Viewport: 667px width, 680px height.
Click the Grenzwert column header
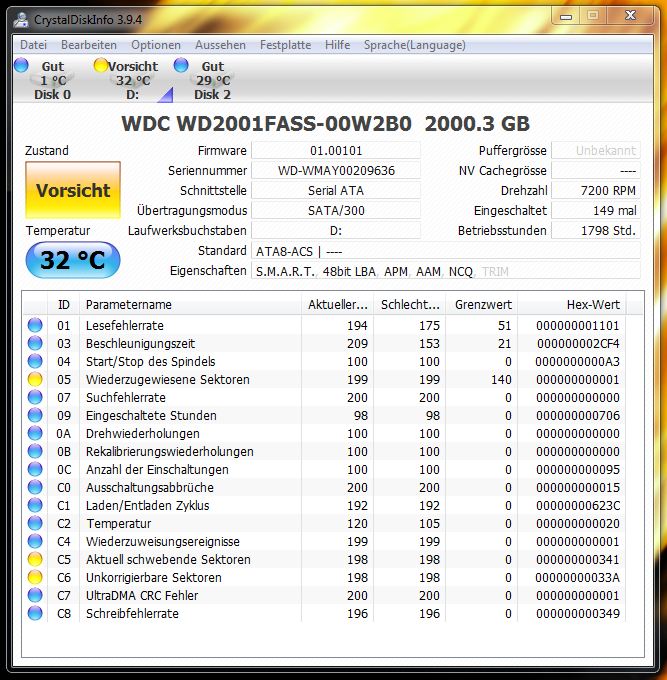pos(482,304)
